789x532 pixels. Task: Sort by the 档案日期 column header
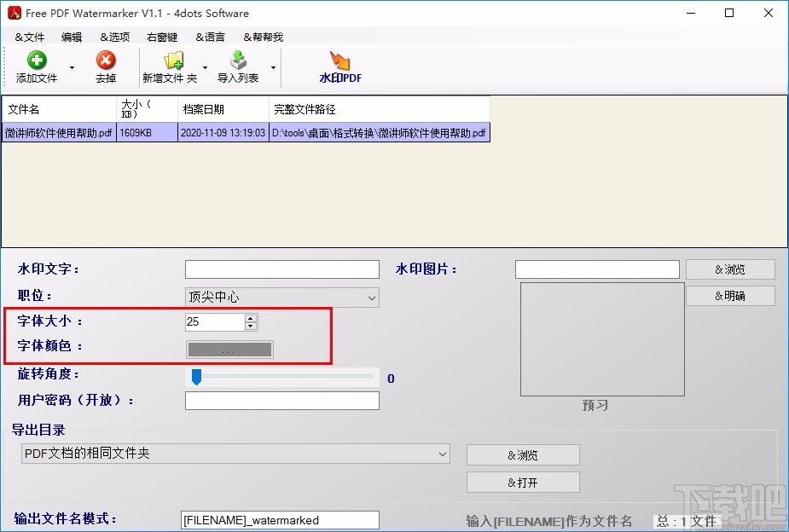[223, 109]
